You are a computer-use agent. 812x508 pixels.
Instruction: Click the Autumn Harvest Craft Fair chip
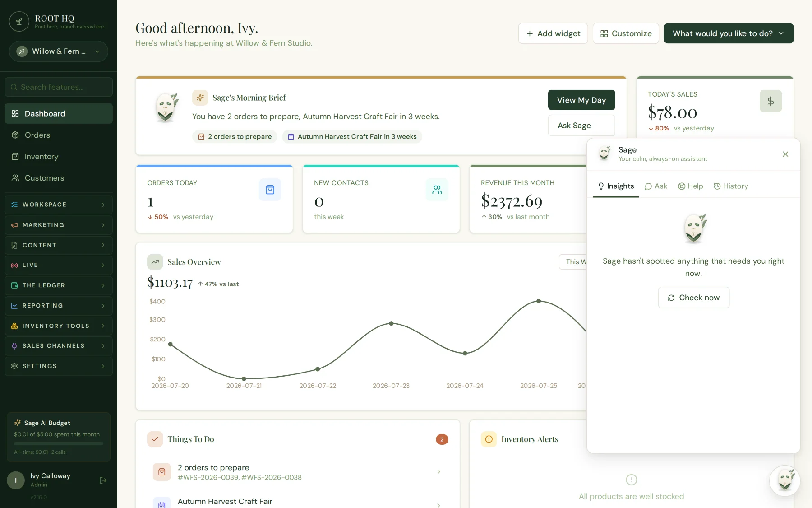coord(352,137)
